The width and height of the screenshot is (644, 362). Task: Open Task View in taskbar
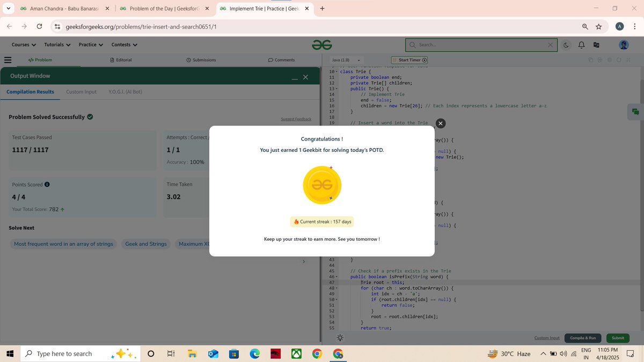(171, 354)
